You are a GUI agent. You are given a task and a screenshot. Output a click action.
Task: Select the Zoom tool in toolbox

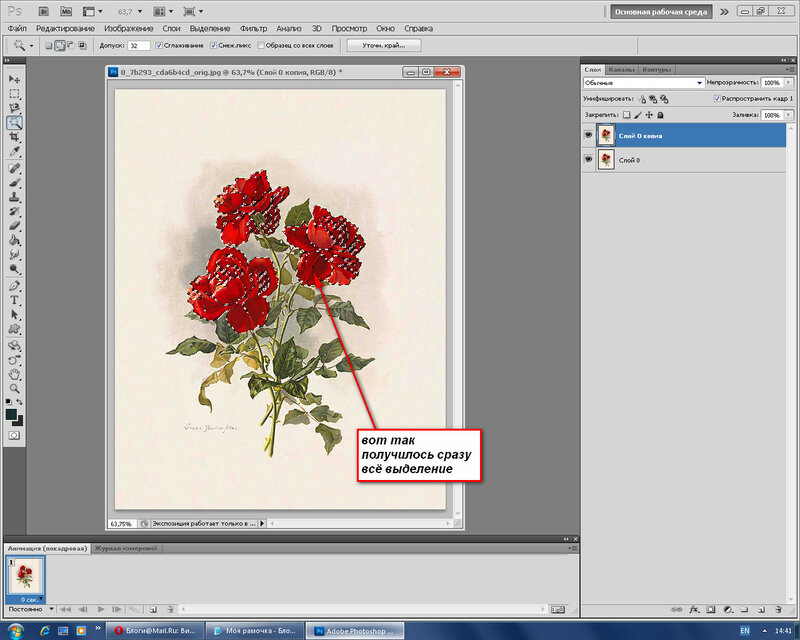click(15, 388)
